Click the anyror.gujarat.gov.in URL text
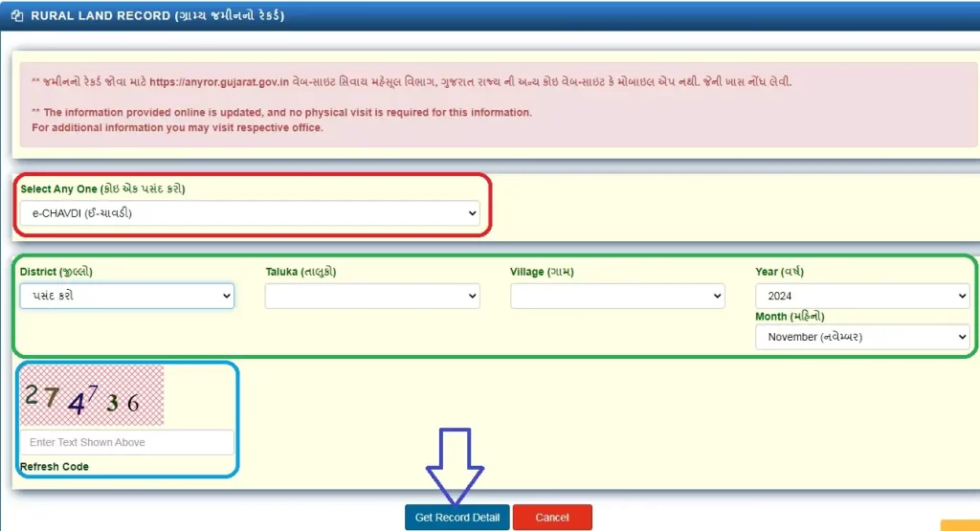The width and height of the screenshot is (980, 531). (x=219, y=82)
